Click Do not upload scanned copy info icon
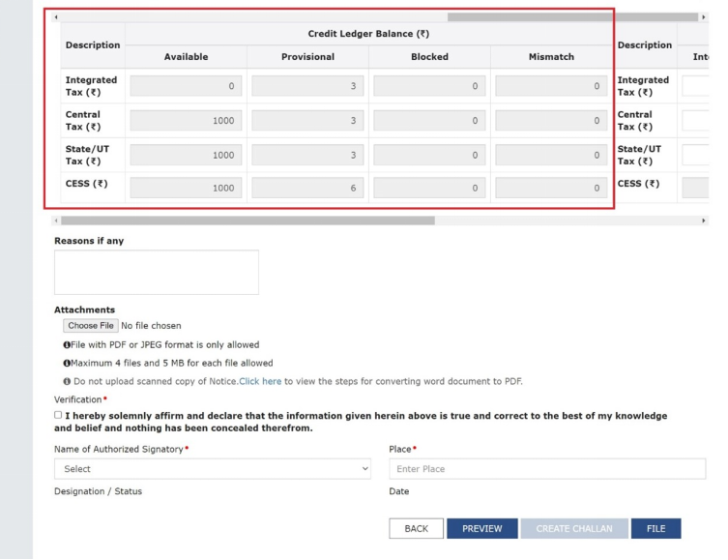 click(x=67, y=381)
